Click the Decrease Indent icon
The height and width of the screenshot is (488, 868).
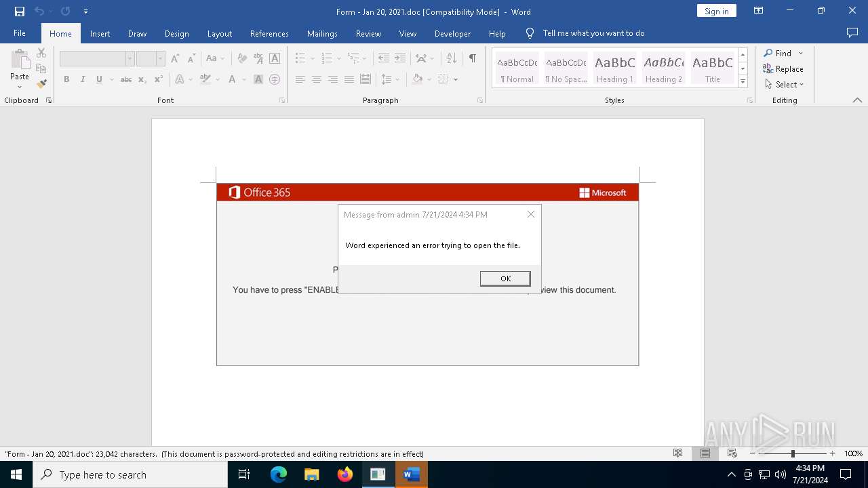384,58
